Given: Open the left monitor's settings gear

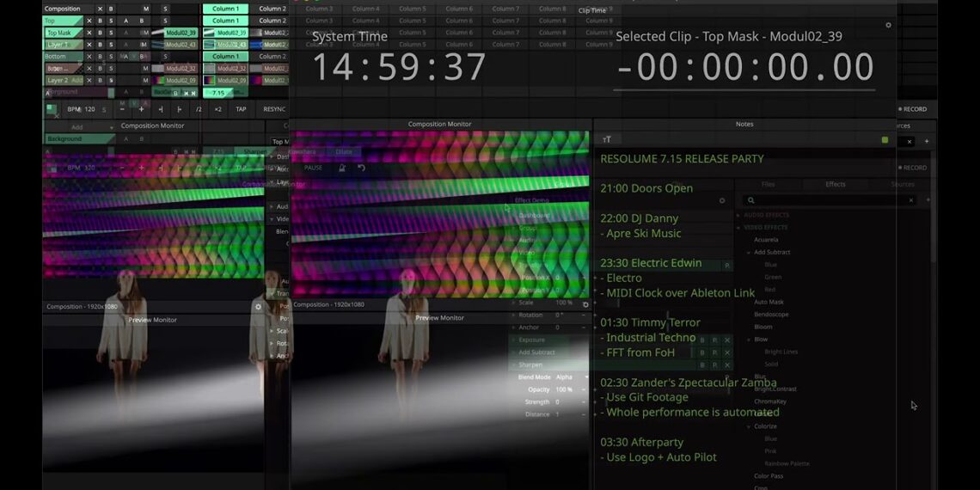Looking at the screenshot, I should point(258,307).
